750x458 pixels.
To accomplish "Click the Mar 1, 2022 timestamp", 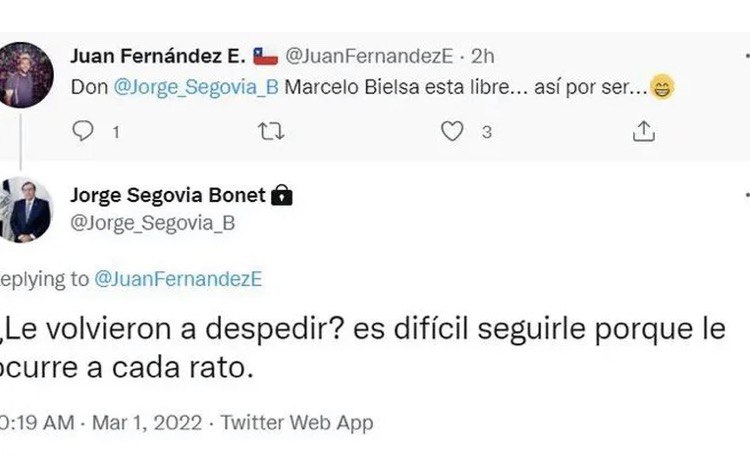I will pos(146,423).
